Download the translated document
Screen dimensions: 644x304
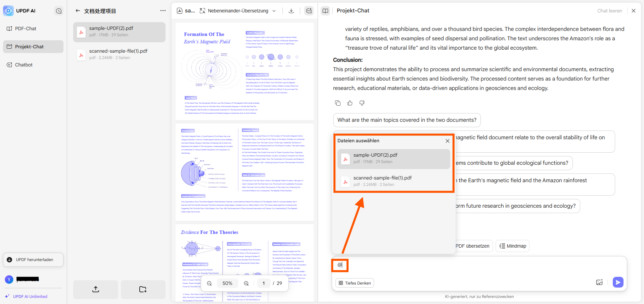(x=291, y=11)
